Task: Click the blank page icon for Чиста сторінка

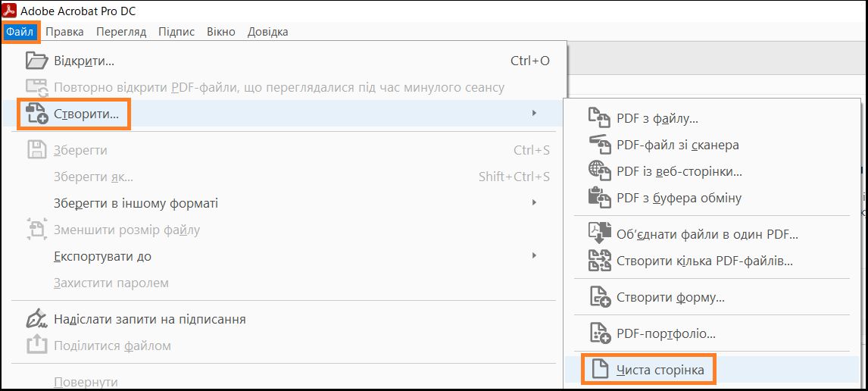Action: point(600,369)
